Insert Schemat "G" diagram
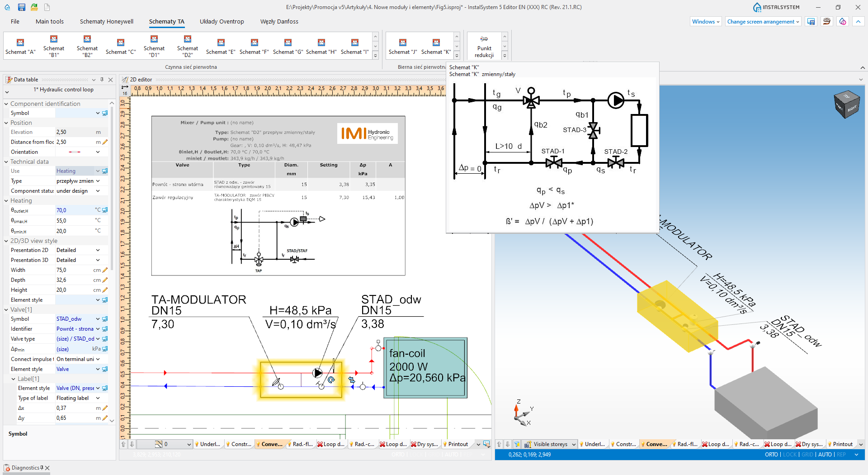The width and height of the screenshot is (868, 475). pyautogui.click(x=288, y=47)
